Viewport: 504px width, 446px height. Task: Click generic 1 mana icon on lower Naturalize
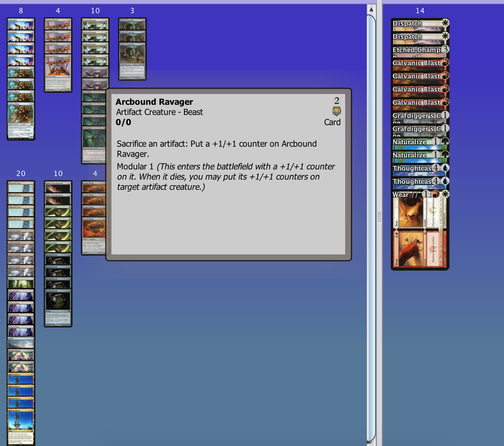436,154
